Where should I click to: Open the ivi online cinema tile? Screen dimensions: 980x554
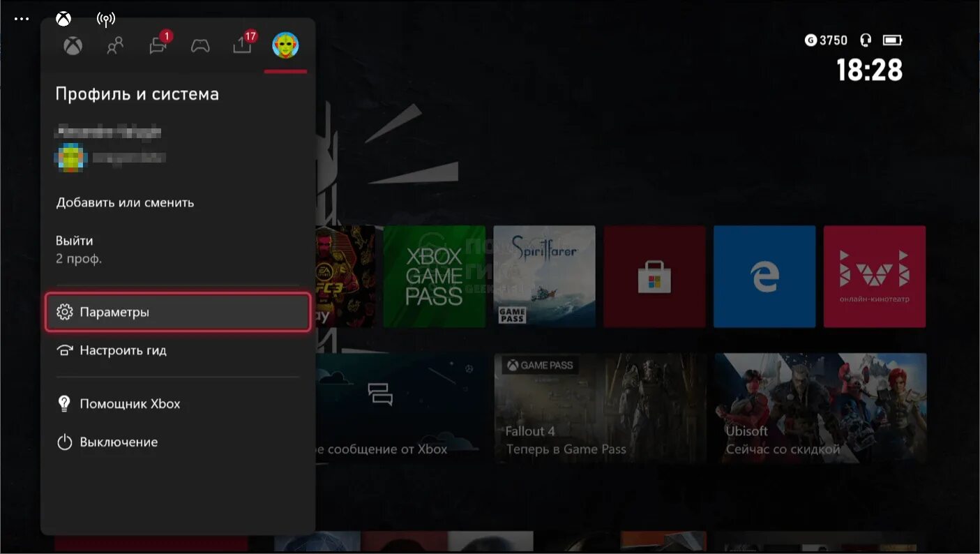pyautogui.click(x=875, y=276)
